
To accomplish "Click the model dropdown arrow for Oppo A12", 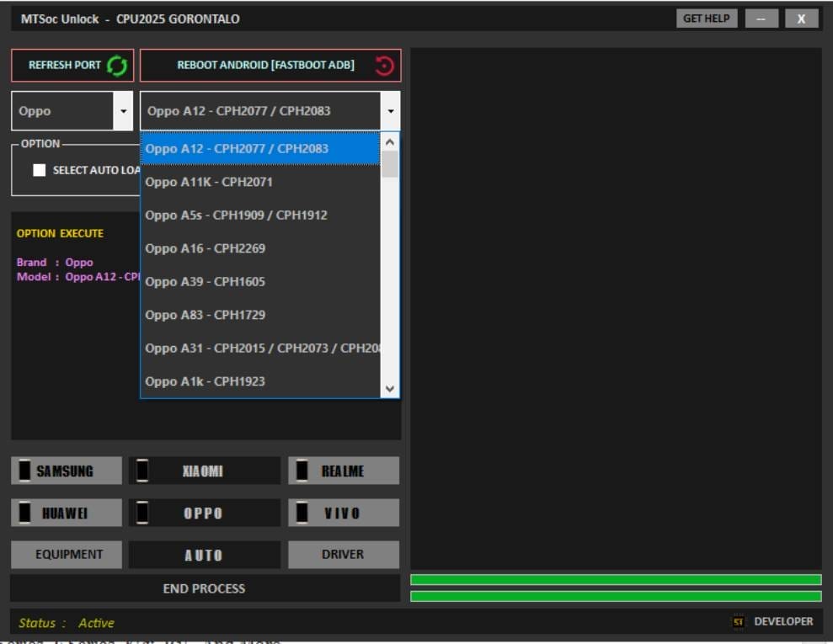I will [x=390, y=110].
